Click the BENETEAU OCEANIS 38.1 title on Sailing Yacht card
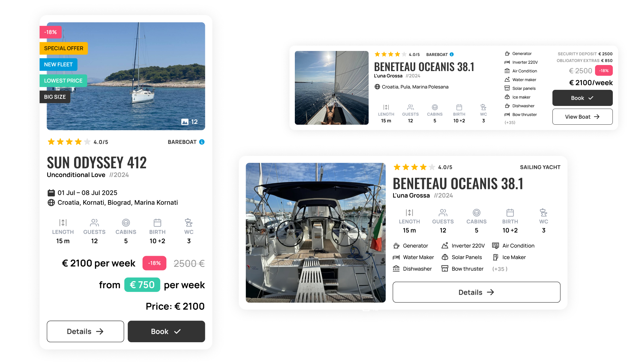The image size is (644, 362). click(458, 184)
